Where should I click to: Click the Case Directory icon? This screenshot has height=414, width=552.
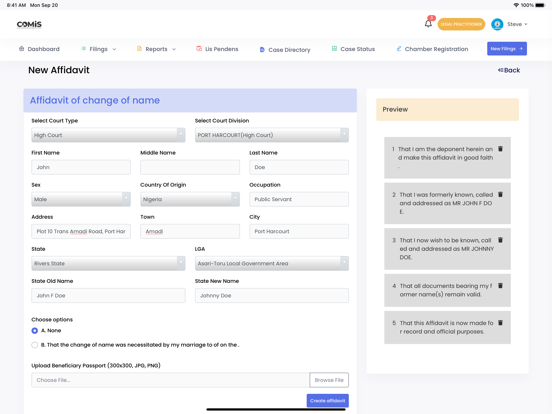(x=262, y=50)
